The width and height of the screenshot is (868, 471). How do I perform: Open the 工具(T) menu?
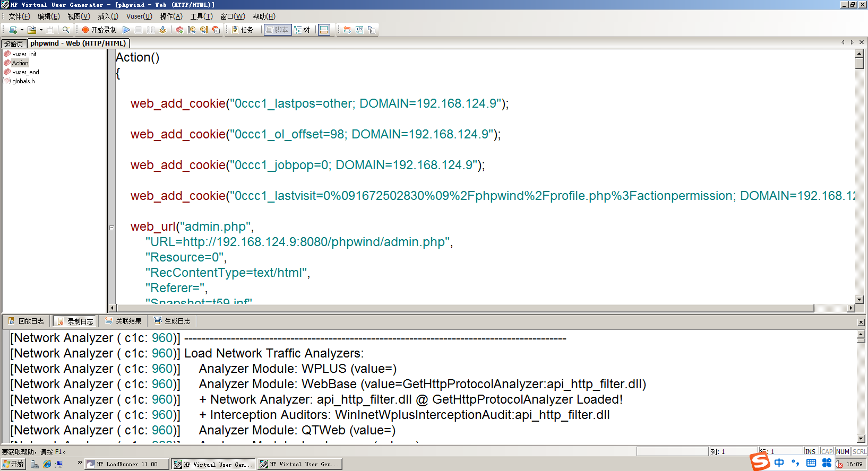point(201,16)
